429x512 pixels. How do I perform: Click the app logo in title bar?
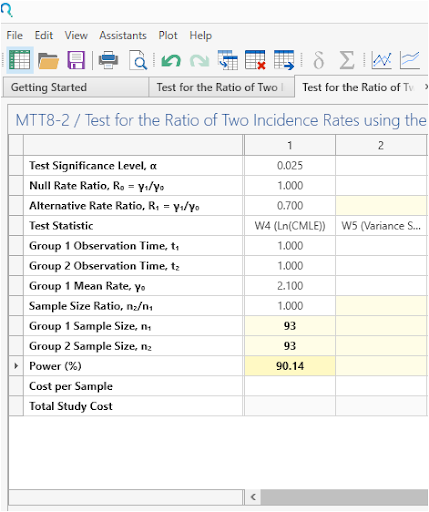(x=7, y=9)
